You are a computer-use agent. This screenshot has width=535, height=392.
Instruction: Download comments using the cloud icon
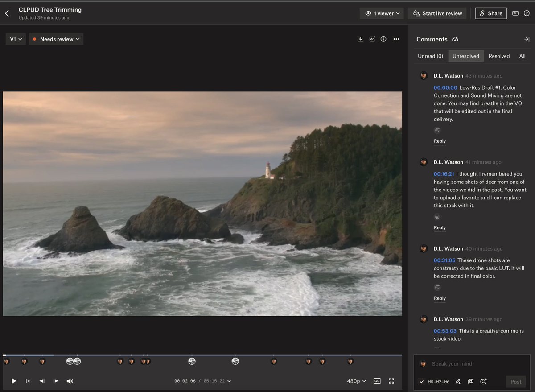455,39
